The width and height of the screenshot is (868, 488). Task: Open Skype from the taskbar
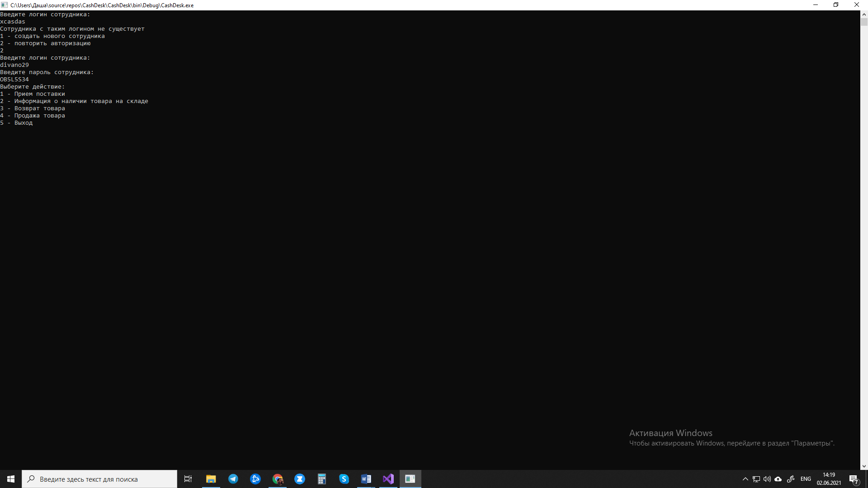tap(344, 479)
